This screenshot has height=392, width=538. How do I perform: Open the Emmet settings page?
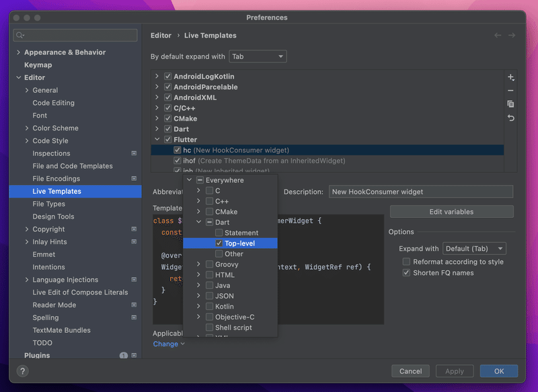click(44, 254)
